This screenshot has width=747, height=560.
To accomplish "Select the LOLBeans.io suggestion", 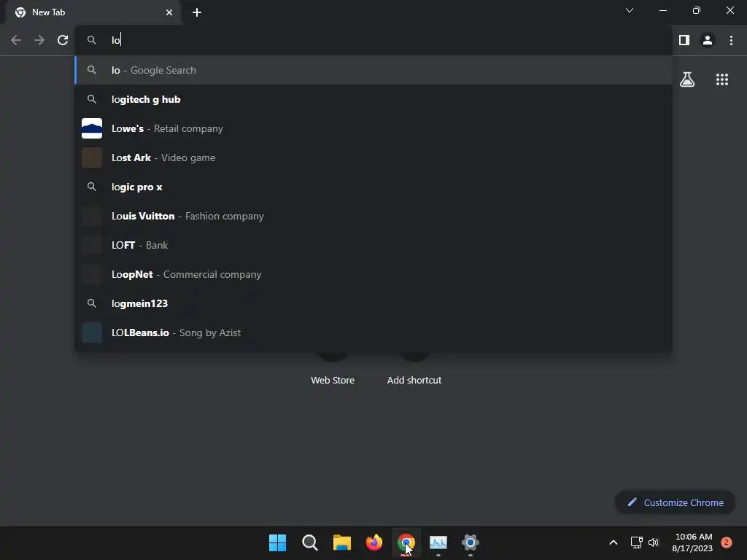I will tap(373, 332).
